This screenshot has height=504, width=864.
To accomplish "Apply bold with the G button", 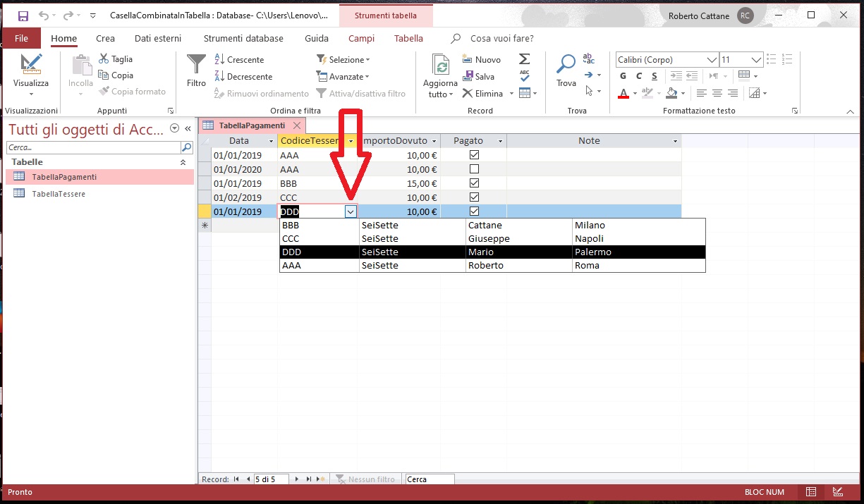I will (623, 76).
